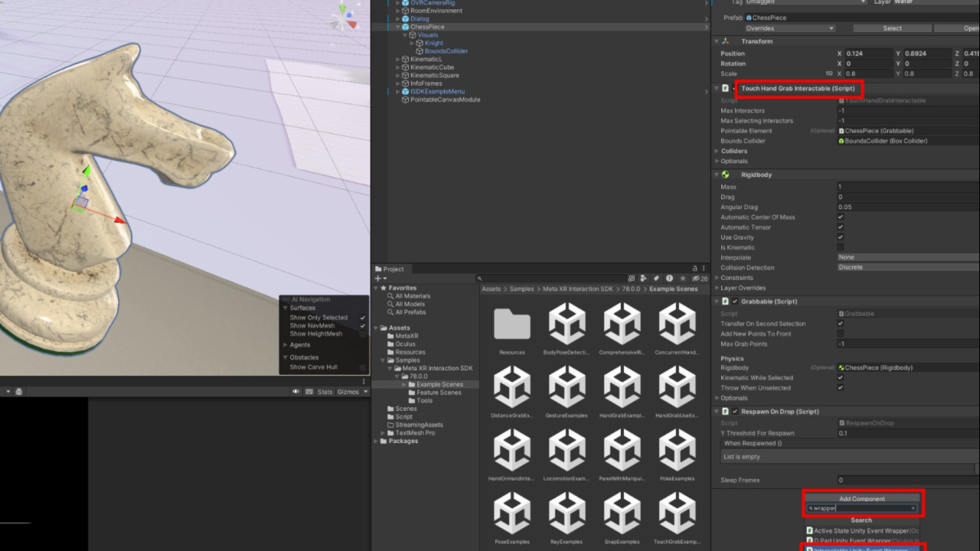Click the prefab Select button
The width and height of the screenshot is (980, 551).
click(x=892, y=28)
